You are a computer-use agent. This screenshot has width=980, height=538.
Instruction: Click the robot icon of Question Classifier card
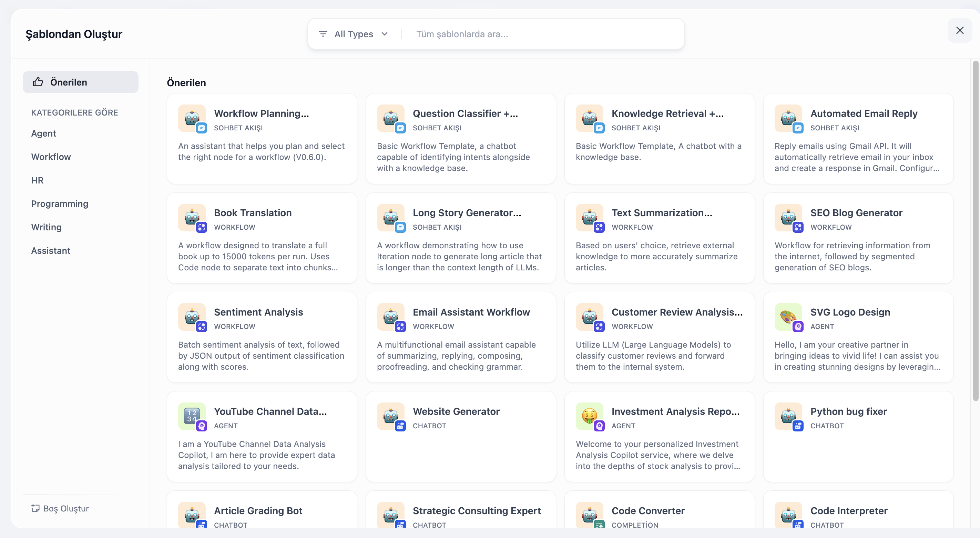coord(391,118)
